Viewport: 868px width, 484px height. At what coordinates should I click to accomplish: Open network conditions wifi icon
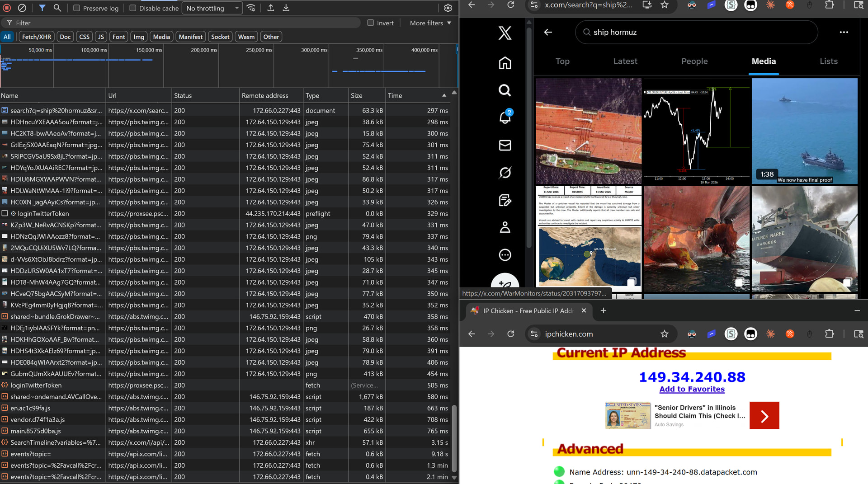(251, 8)
